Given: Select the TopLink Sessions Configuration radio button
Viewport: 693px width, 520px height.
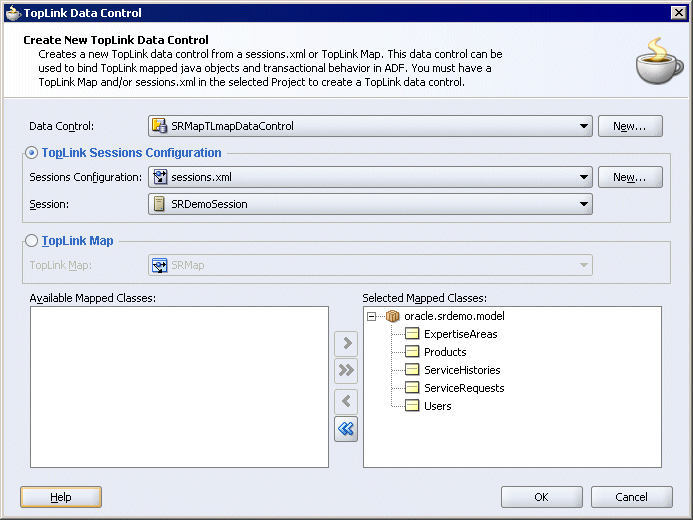Looking at the screenshot, I should pos(31,153).
